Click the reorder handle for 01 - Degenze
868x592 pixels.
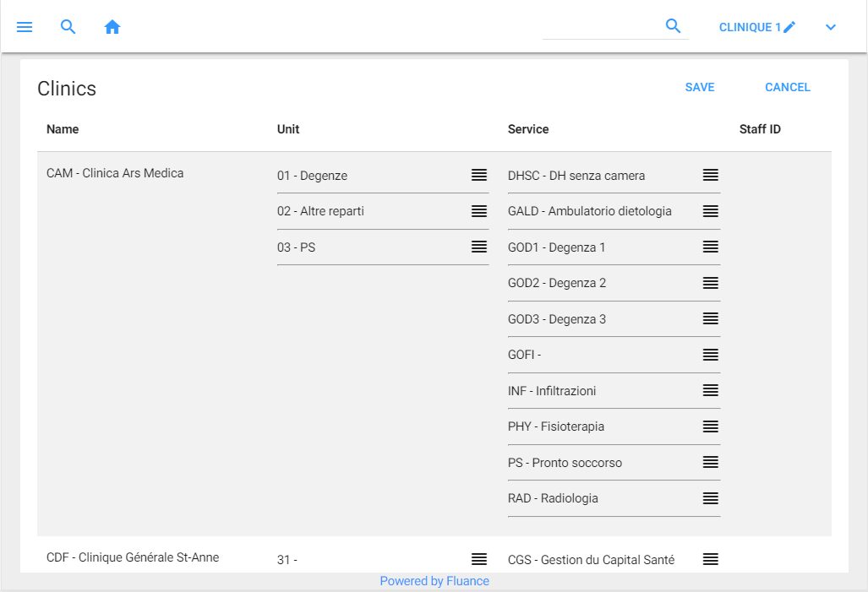[479, 175]
